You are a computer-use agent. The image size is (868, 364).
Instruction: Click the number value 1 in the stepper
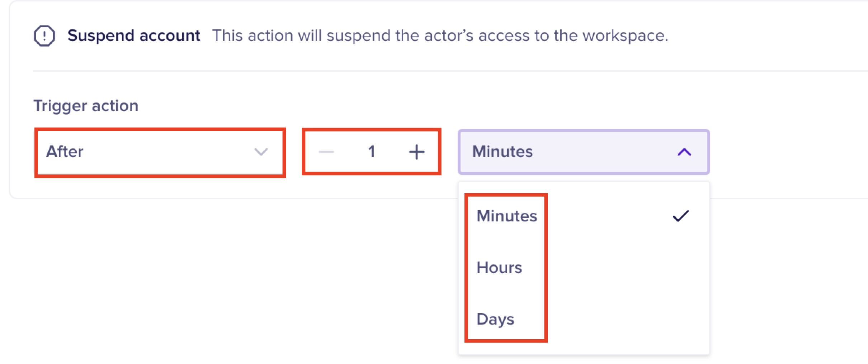(371, 152)
